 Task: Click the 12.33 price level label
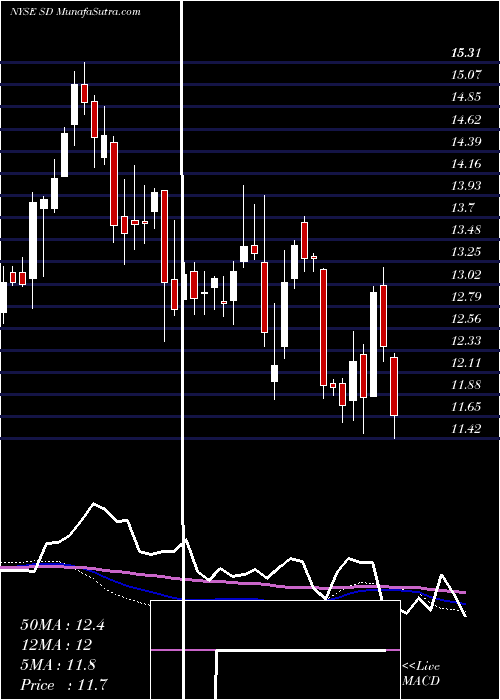(466, 341)
